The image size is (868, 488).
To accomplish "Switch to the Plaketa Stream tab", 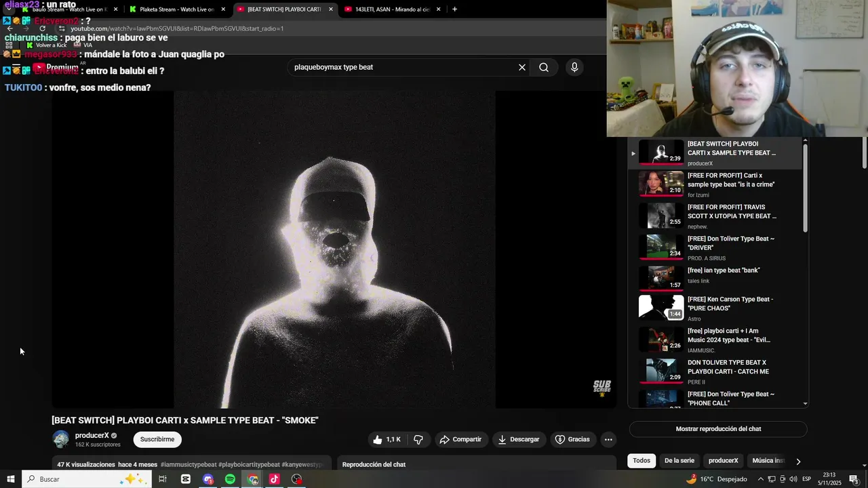I will pyautogui.click(x=176, y=9).
